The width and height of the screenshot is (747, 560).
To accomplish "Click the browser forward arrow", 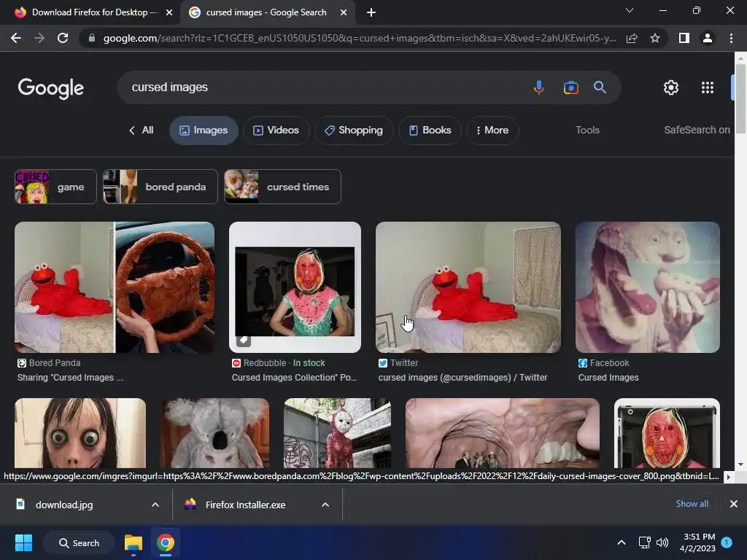I will pyautogui.click(x=39, y=38).
